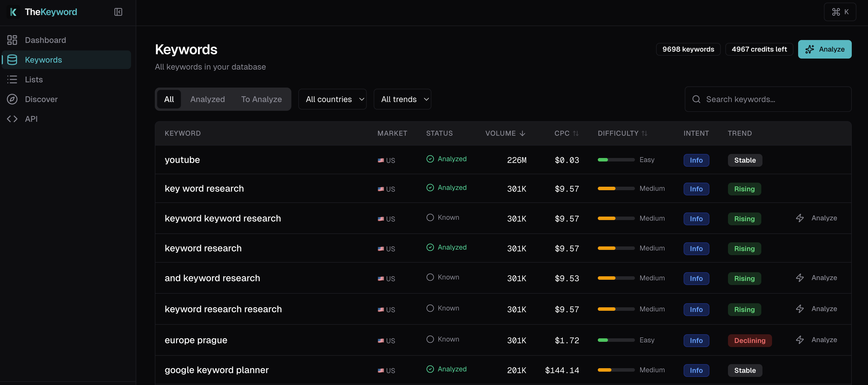Click the Known status circle for and keyword research

coord(430,277)
